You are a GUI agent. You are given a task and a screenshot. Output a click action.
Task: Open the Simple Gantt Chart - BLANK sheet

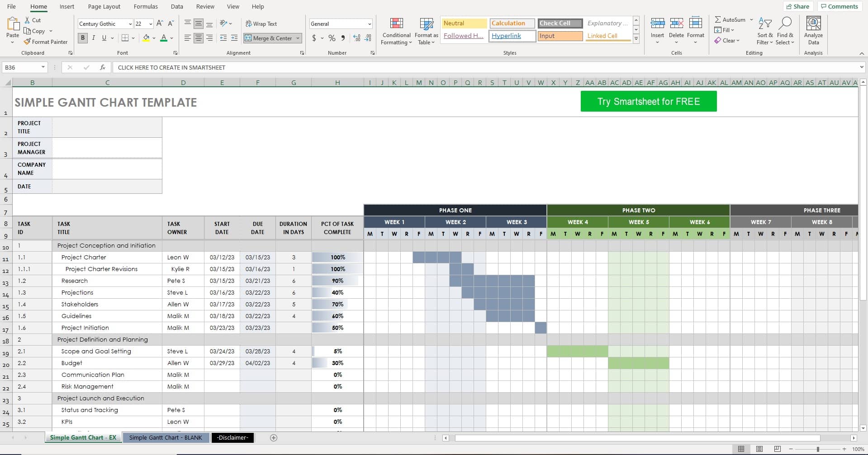[166, 437]
